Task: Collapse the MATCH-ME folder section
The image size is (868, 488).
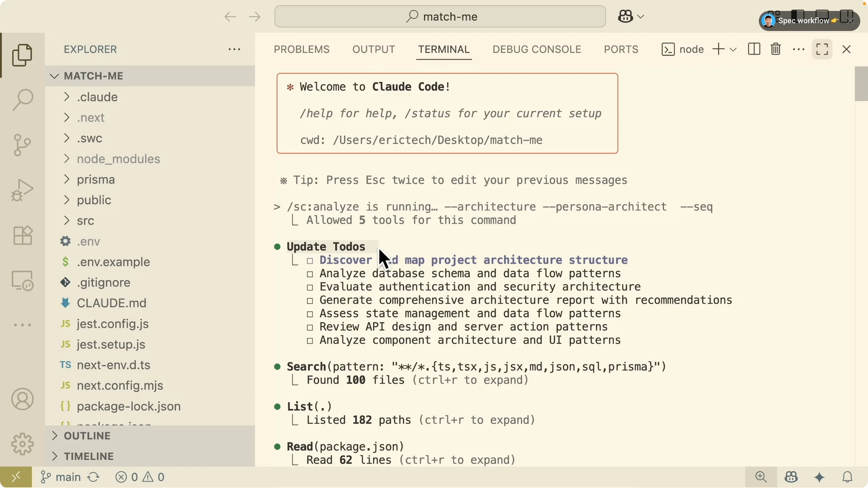Action: coord(150,76)
